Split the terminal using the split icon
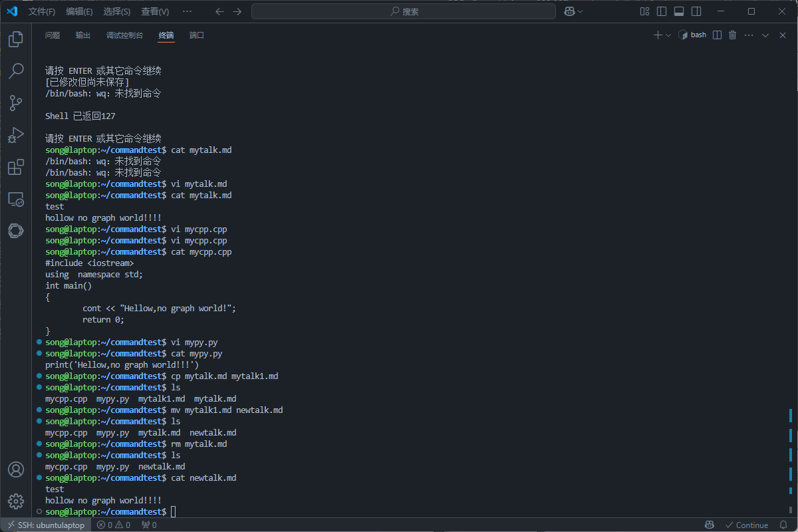798x532 pixels. pyautogui.click(x=717, y=35)
